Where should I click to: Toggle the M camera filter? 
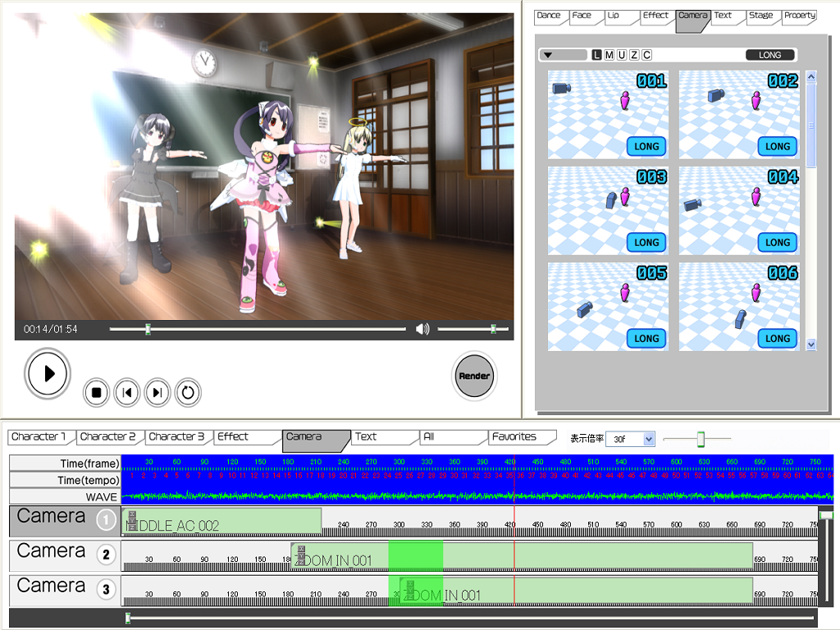tap(609, 55)
